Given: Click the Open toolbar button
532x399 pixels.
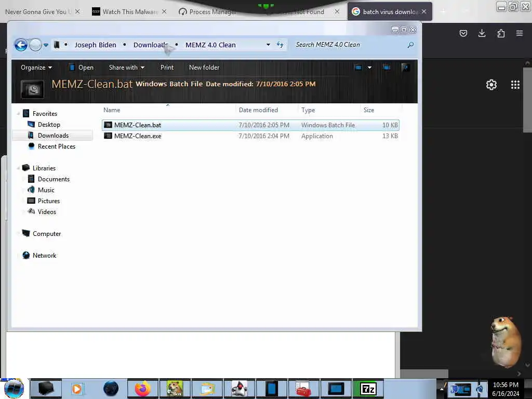Looking at the screenshot, I should [82, 68].
